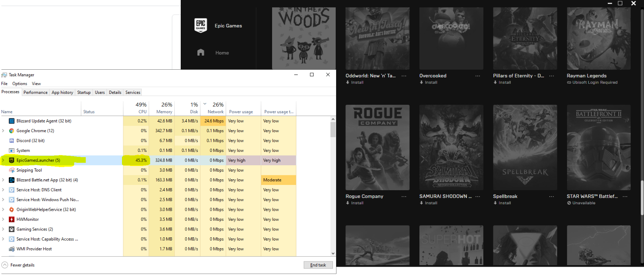
Task: Click the Epic Games logo icon
Action: [x=200, y=25]
